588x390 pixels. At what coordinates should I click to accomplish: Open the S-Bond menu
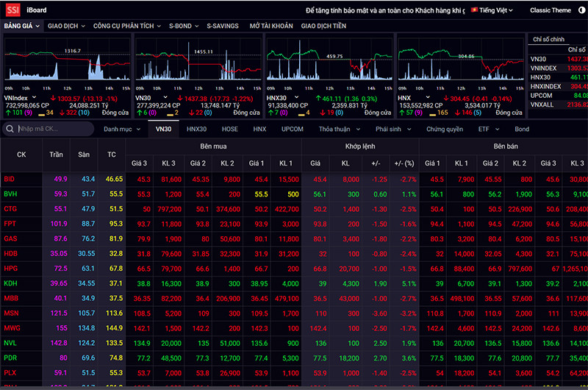click(182, 26)
